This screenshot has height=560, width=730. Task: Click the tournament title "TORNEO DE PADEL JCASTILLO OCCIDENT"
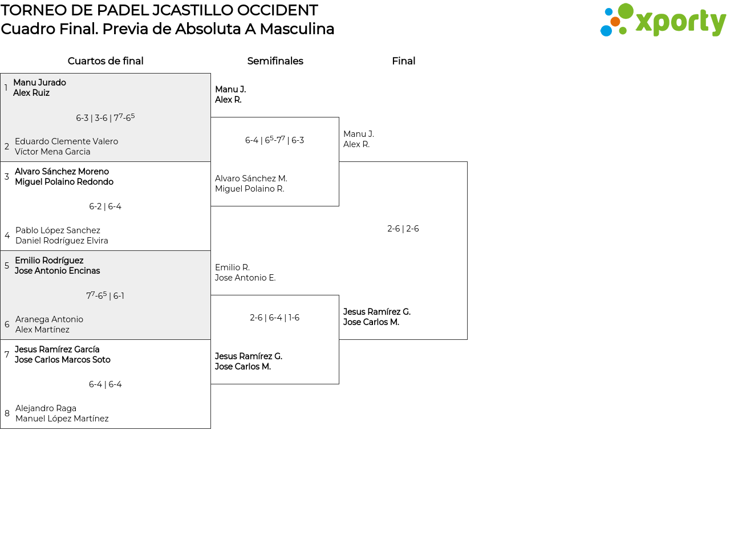pos(159,10)
